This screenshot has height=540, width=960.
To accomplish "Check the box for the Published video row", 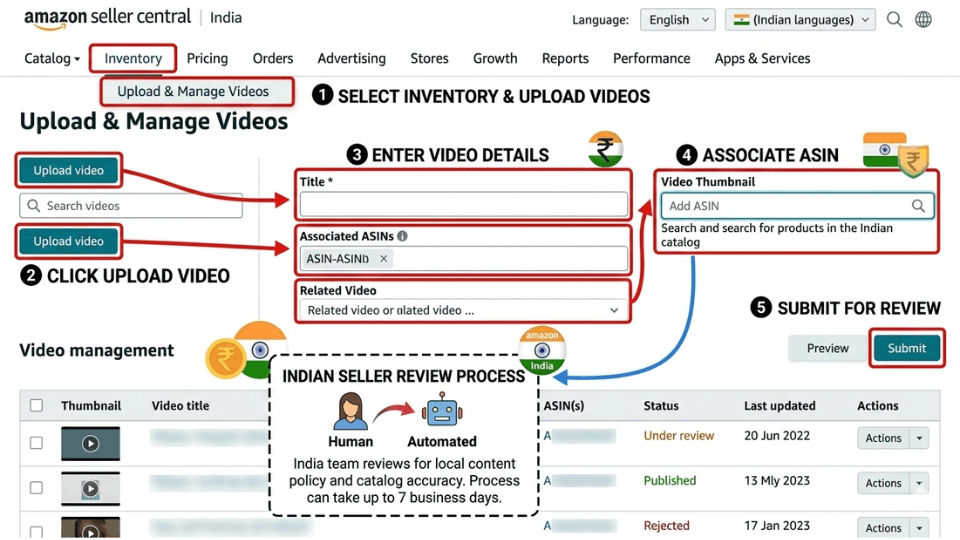I will 37,488.
